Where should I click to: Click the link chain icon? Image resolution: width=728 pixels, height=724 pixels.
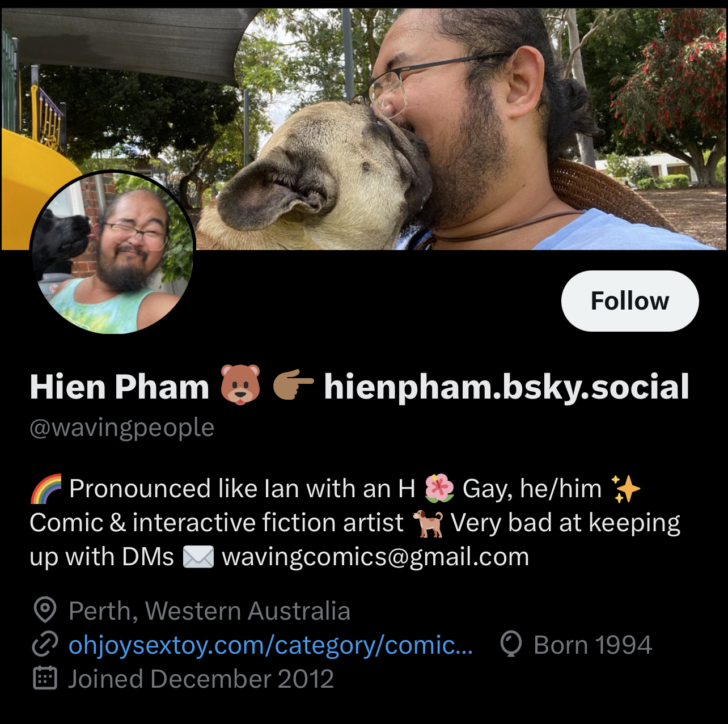coord(45,645)
